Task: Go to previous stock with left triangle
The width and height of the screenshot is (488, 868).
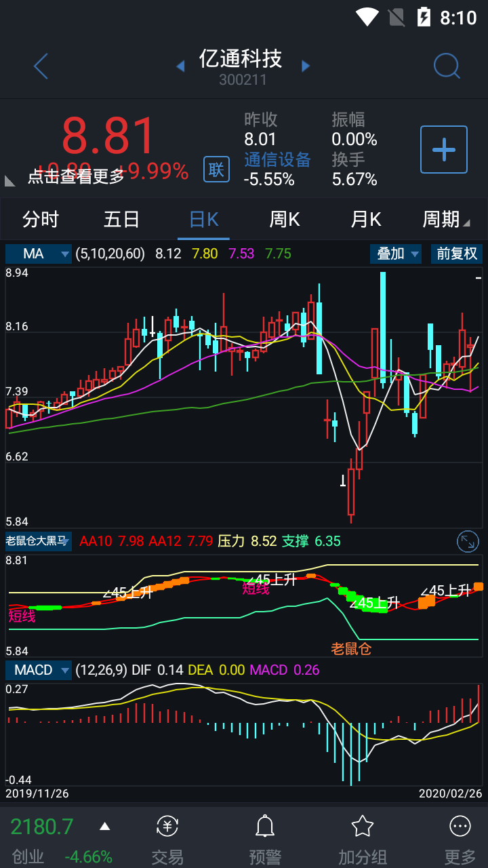Action: coord(180,66)
